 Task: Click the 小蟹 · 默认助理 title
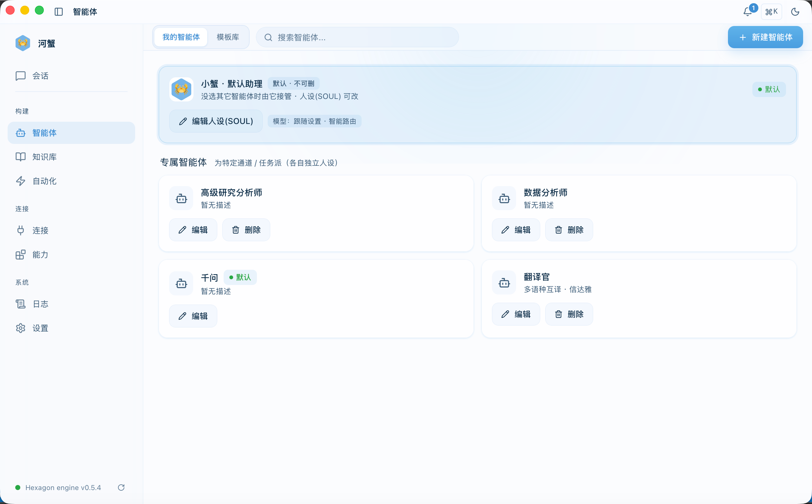pos(232,84)
